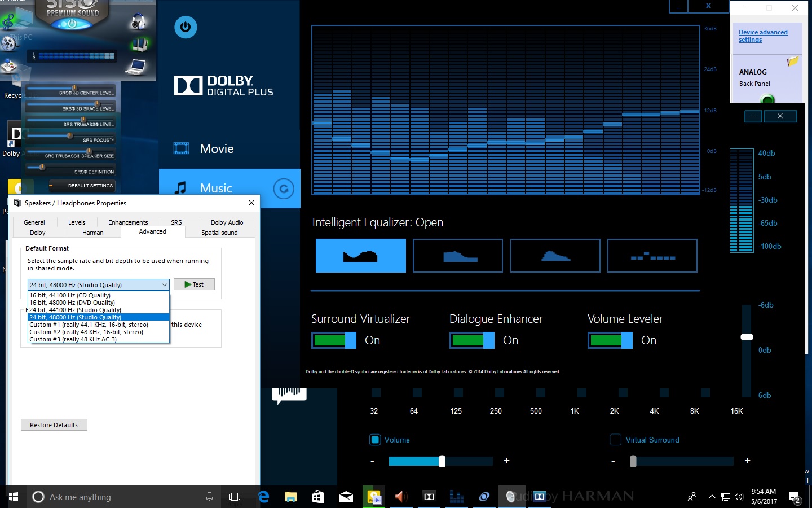Choose Custom #1 44.1 KHz option
812x508 pixels.
coord(98,325)
